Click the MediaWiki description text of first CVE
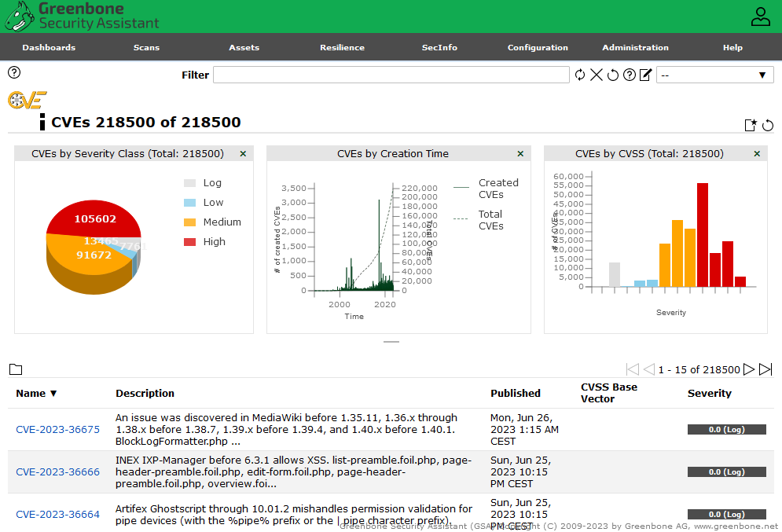 (286, 429)
